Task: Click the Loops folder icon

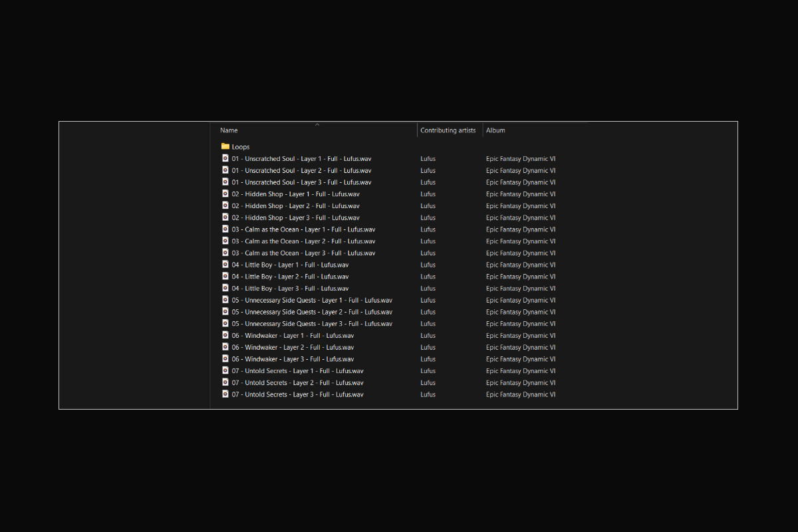Action: point(225,146)
